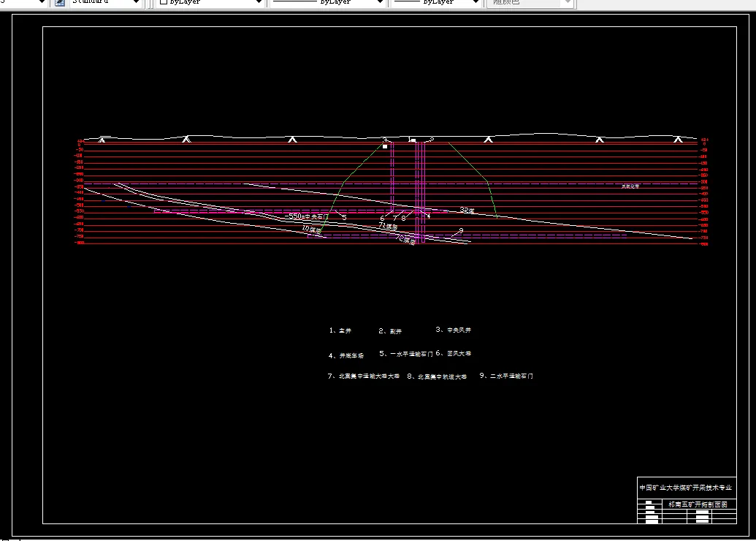Select legend text '7、北翼集中运输大巷大巷'

coord(364,376)
